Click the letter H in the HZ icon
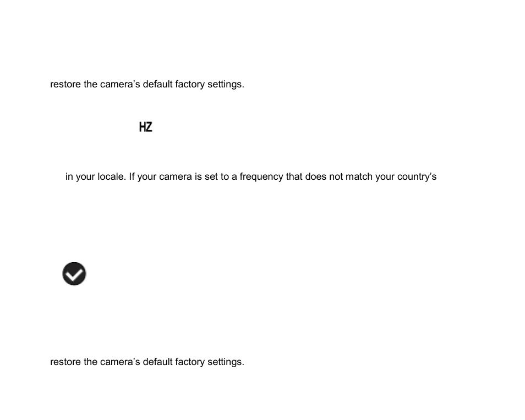Image resolution: width=525 pixels, height=420 pixels. pos(143,127)
